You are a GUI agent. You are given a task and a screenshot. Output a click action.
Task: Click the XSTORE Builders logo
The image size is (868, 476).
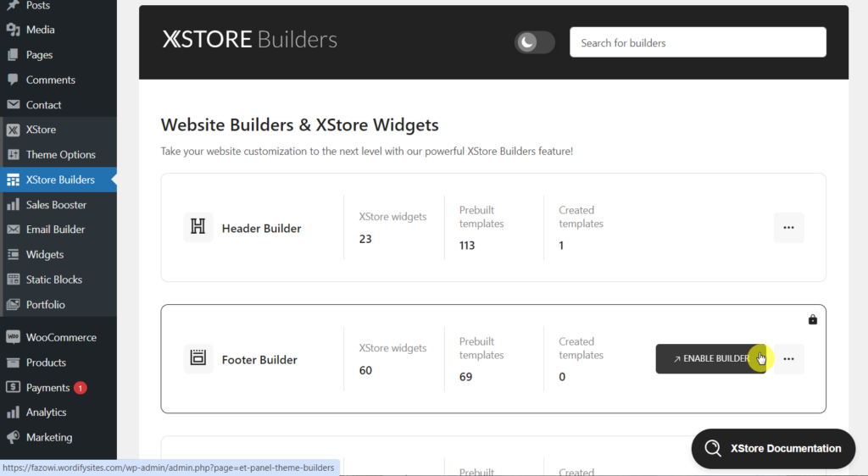(250, 40)
